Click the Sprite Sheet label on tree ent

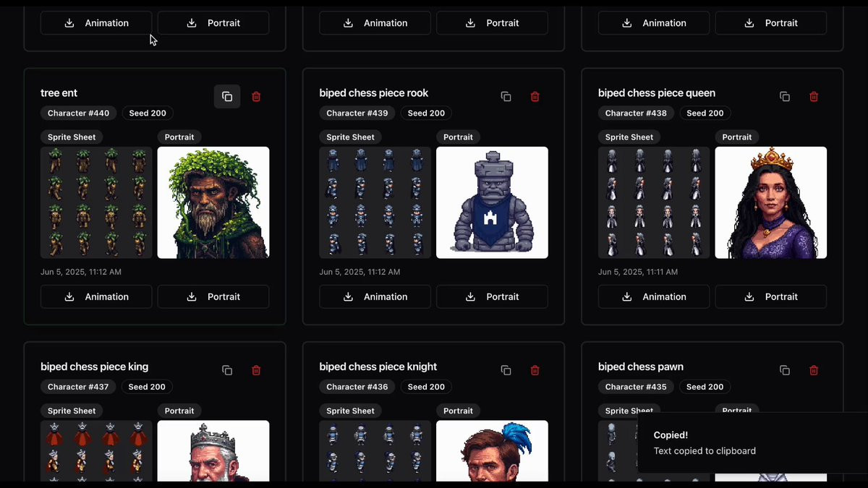click(x=72, y=137)
